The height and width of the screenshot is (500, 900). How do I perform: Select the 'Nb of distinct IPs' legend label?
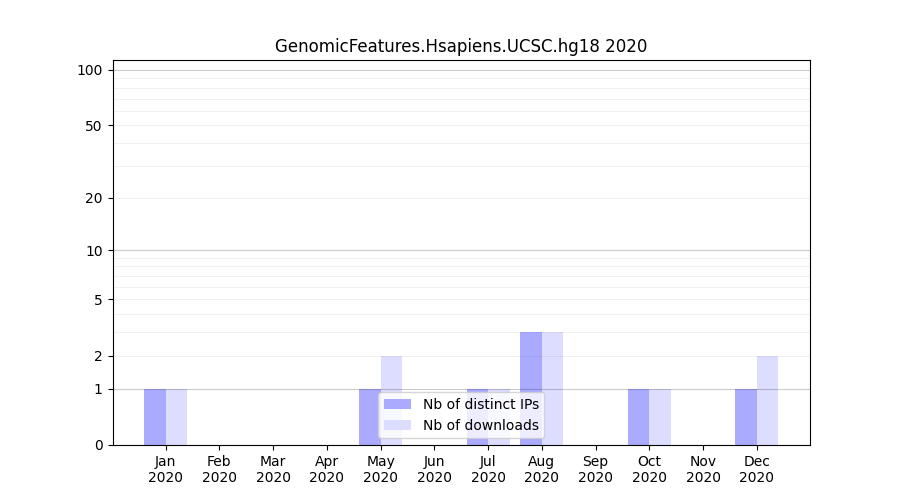click(480, 404)
